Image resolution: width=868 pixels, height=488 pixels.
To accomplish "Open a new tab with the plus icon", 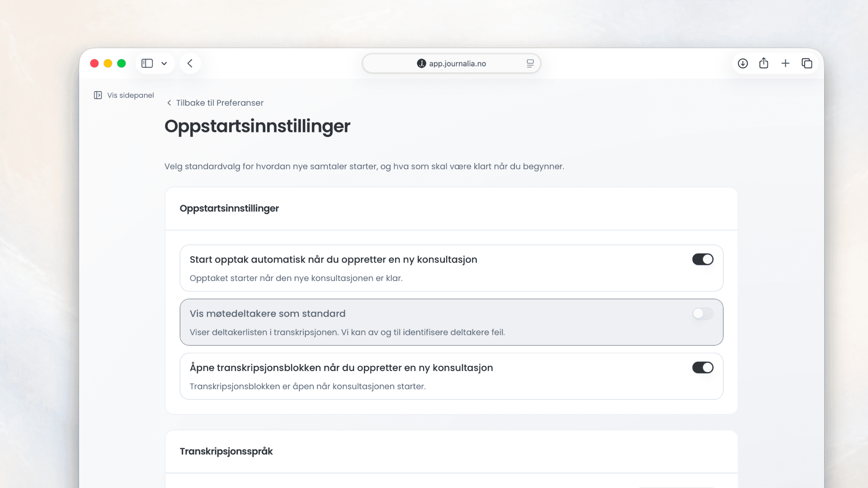I will pyautogui.click(x=785, y=63).
